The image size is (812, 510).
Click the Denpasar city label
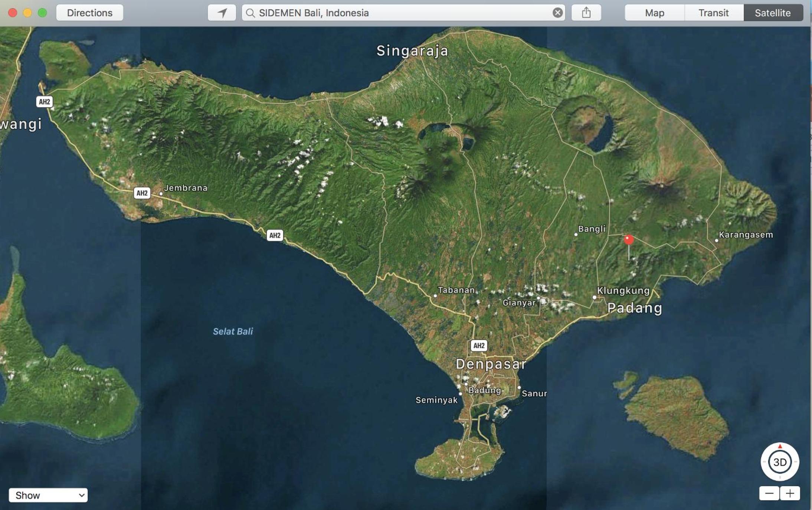491,364
